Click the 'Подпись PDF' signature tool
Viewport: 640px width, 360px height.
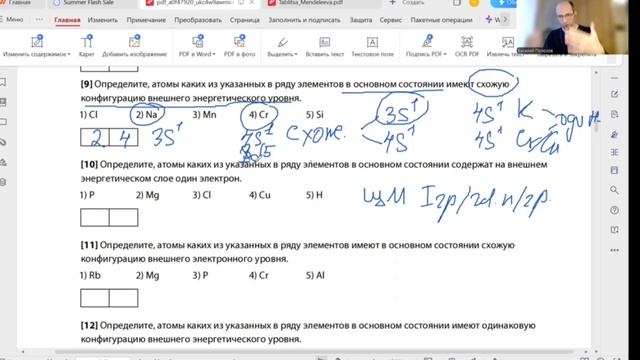tap(426, 46)
